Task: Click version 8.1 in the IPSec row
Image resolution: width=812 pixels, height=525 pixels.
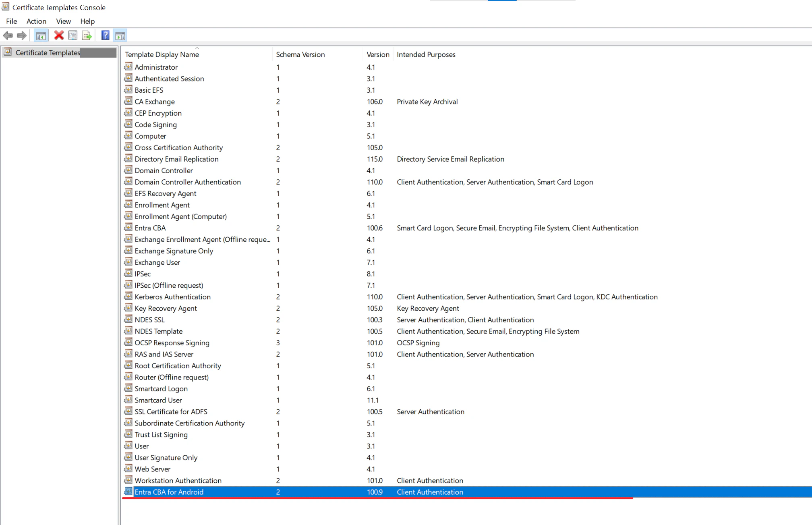Action: click(x=371, y=274)
